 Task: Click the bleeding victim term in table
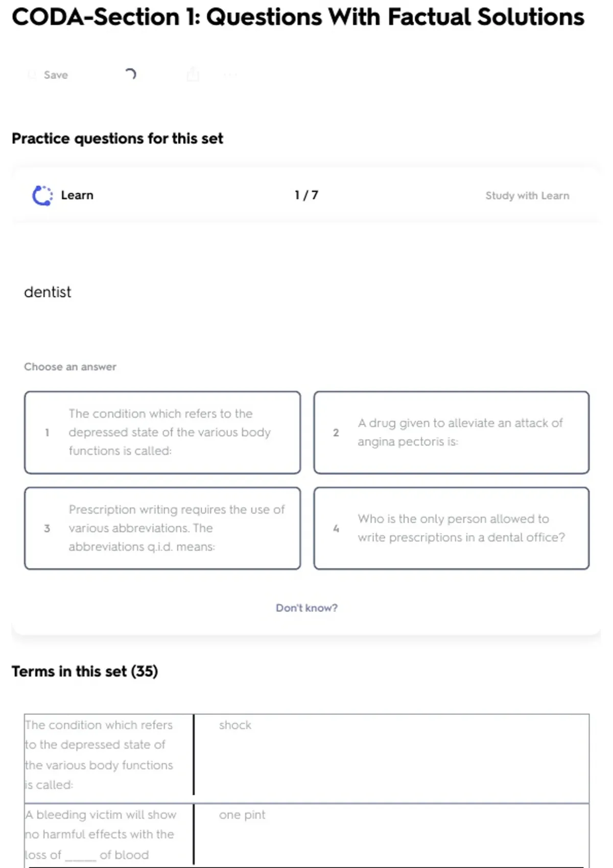click(x=101, y=834)
